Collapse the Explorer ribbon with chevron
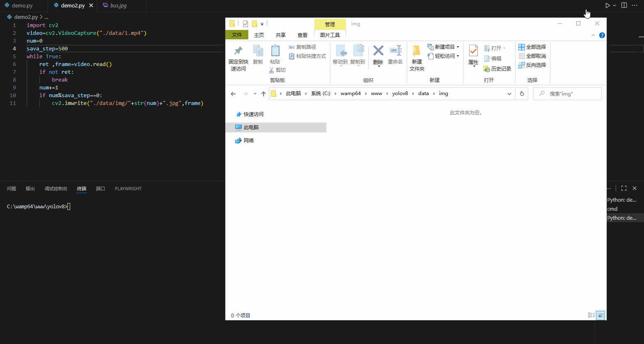The width and height of the screenshot is (644, 344). coord(593,35)
